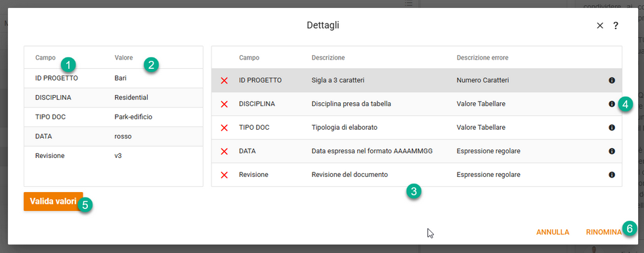Open info icon for DISCIPLINA row

click(x=612, y=104)
